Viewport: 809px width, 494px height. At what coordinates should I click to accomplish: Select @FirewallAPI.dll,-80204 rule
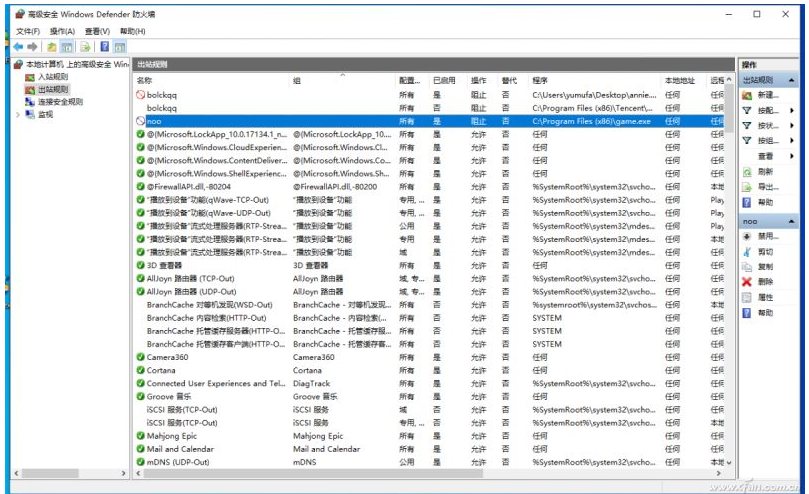(429, 186)
